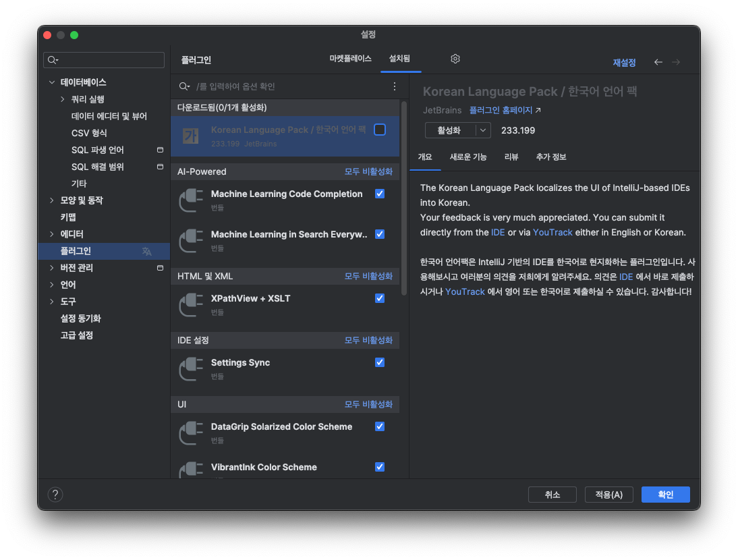Click the Machine Learning Code Completion plugin icon

191,200
